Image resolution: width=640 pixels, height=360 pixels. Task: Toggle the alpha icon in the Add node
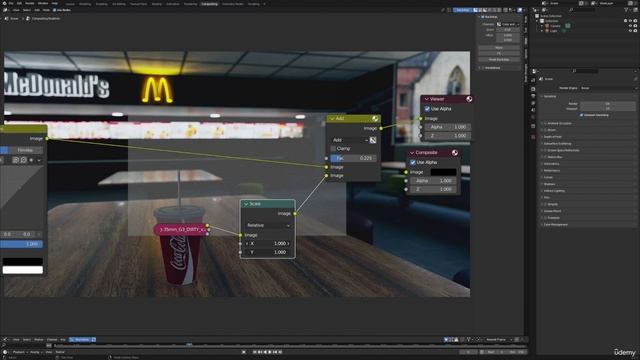(x=373, y=140)
